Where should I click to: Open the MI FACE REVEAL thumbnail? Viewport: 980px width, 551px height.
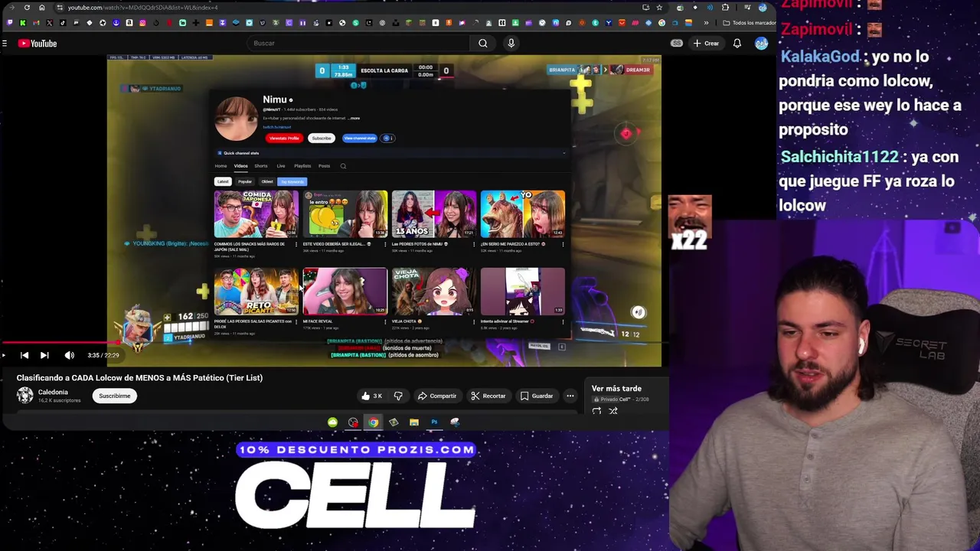[x=345, y=291]
